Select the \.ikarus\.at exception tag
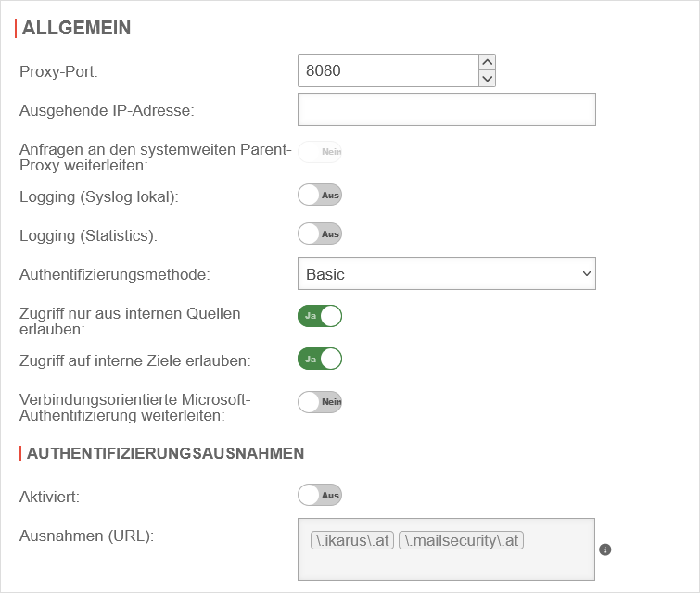Viewport: 700px width, 593px height. tap(352, 539)
